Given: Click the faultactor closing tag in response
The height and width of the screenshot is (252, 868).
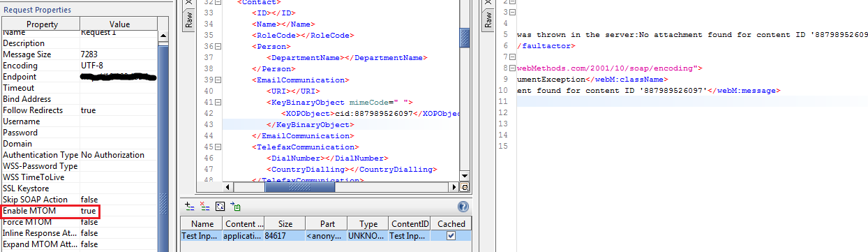Looking at the screenshot, I should pyautogui.click(x=546, y=46).
